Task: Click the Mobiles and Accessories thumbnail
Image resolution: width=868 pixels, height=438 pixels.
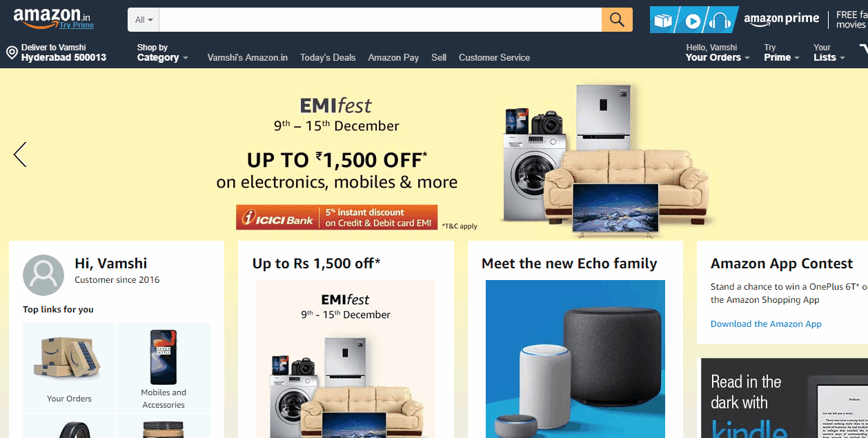Action: pyautogui.click(x=164, y=368)
